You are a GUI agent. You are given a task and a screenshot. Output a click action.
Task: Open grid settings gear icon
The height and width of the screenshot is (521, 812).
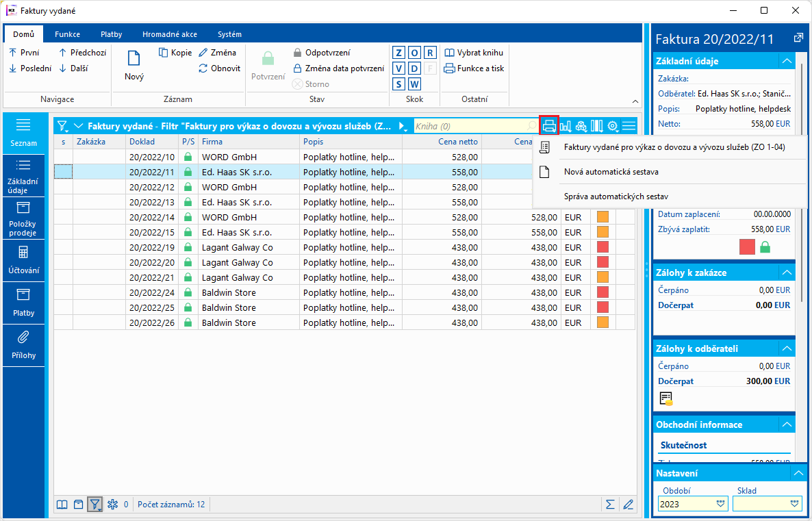point(613,126)
